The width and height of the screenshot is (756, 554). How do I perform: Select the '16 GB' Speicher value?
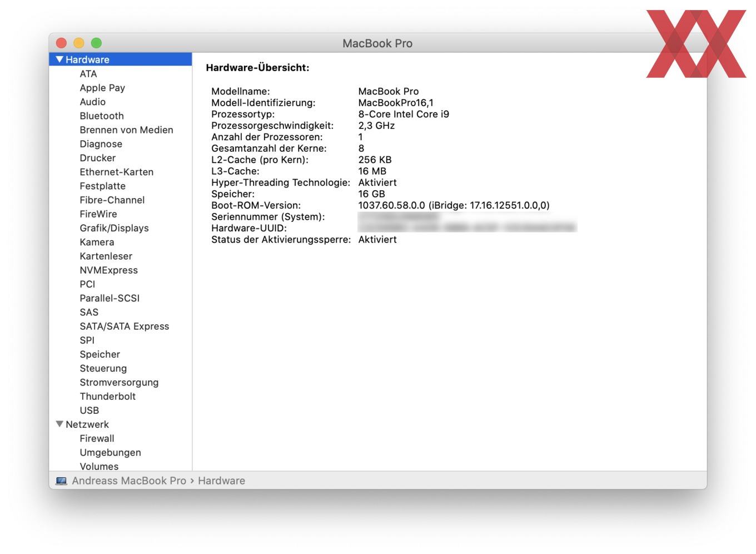371,194
